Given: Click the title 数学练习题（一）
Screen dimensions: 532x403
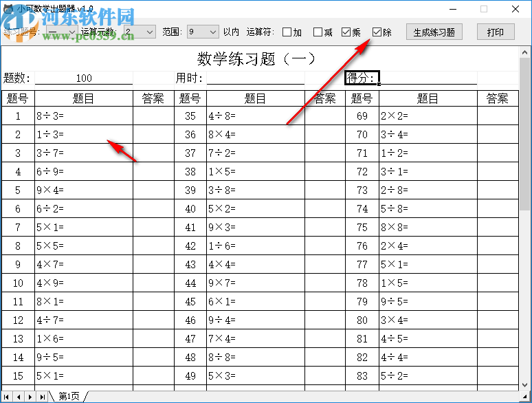Looking at the screenshot, I should pos(256,58).
